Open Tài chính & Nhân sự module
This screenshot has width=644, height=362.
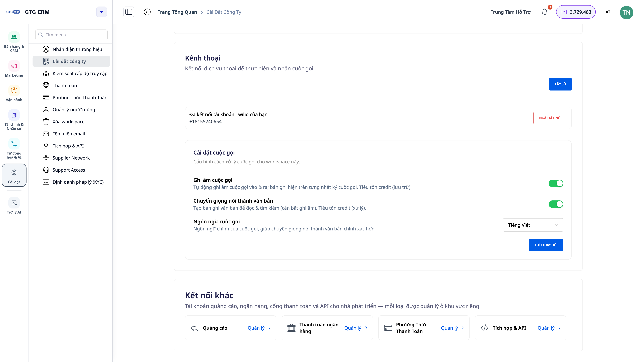[14, 120]
